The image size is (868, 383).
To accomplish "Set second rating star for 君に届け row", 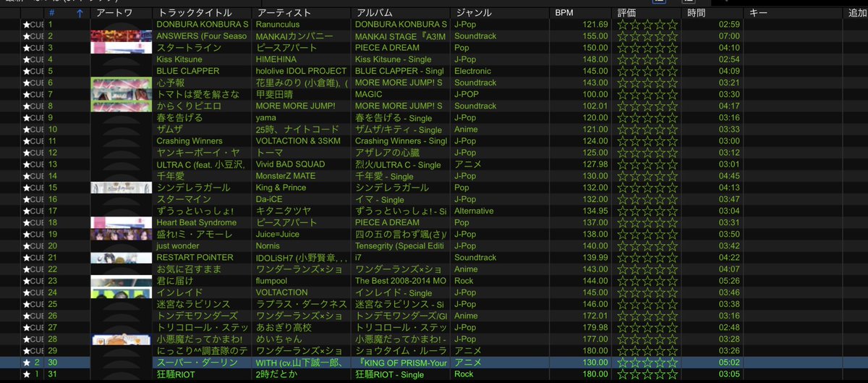I will point(634,281).
